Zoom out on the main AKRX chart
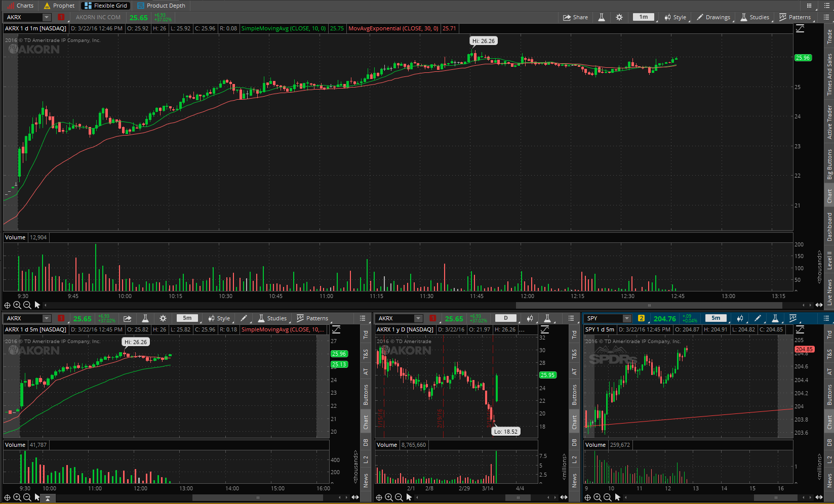The height and width of the screenshot is (504, 834). point(27,305)
